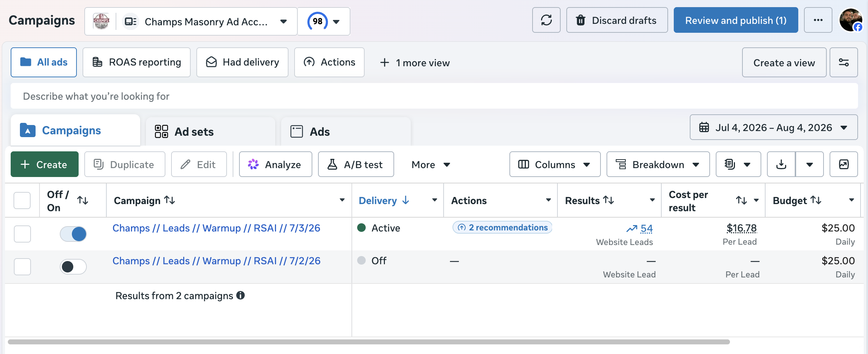Open campaign Champs // Leads // Warmup // RSAI // 7/2/26

coord(216,261)
